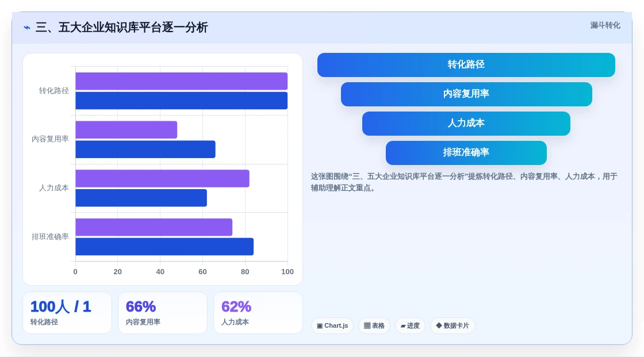644x357 pixels.
Task: Click the chart y-axis label 内容复用率
Action: tap(50, 139)
